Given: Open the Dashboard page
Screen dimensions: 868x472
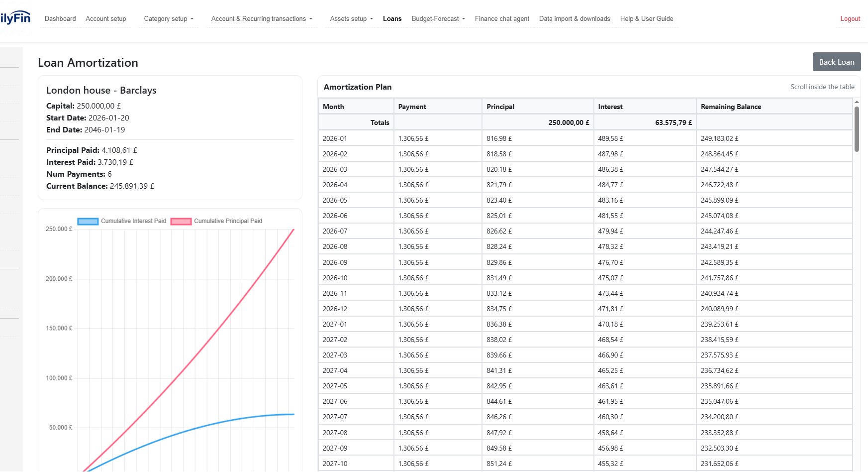Looking at the screenshot, I should [60, 18].
